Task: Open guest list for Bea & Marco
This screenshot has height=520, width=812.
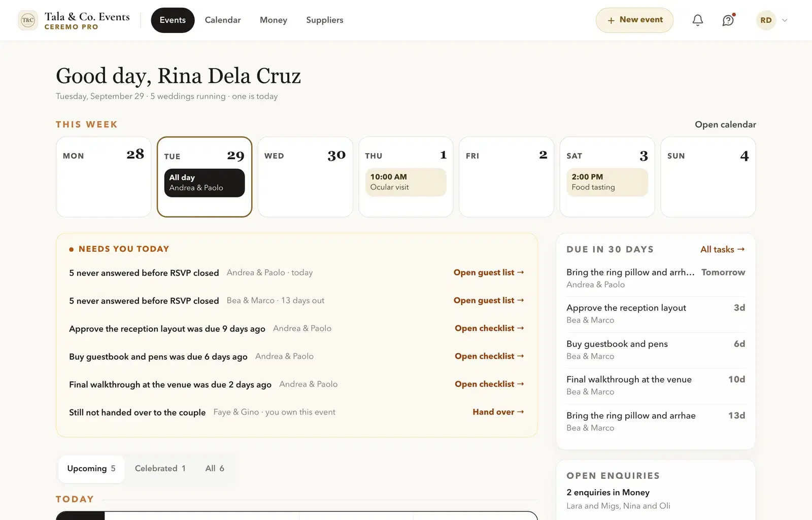Action: pos(489,300)
